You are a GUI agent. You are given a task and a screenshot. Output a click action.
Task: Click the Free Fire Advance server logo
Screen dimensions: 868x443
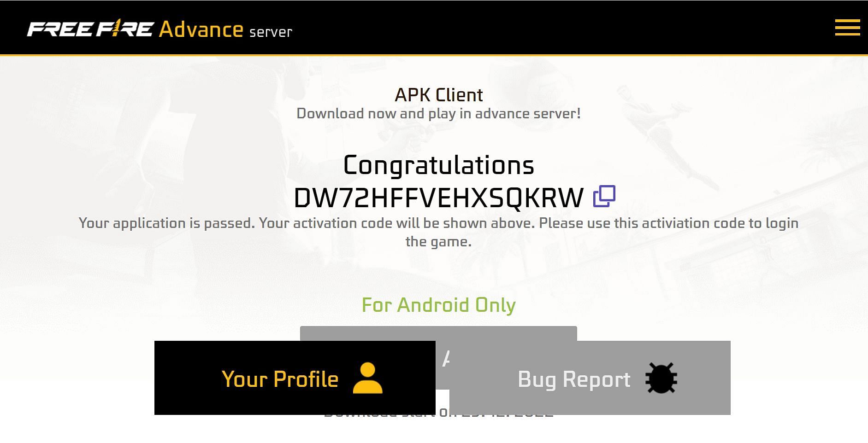(159, 29)
